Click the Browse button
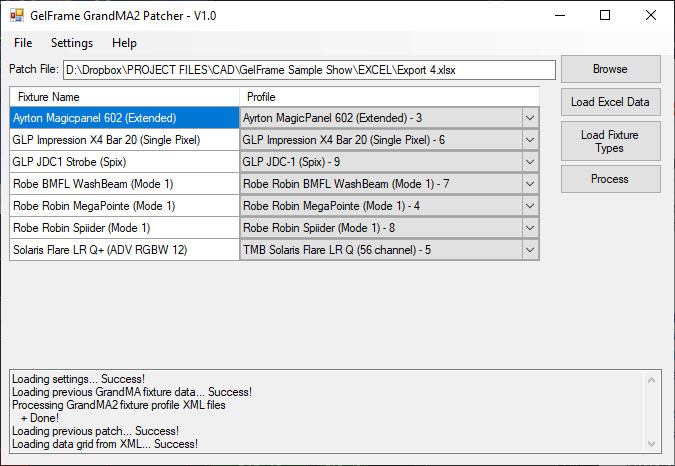The width and height of the screenshot is (675, 466). pyautogui.click(x=610, y=69)
